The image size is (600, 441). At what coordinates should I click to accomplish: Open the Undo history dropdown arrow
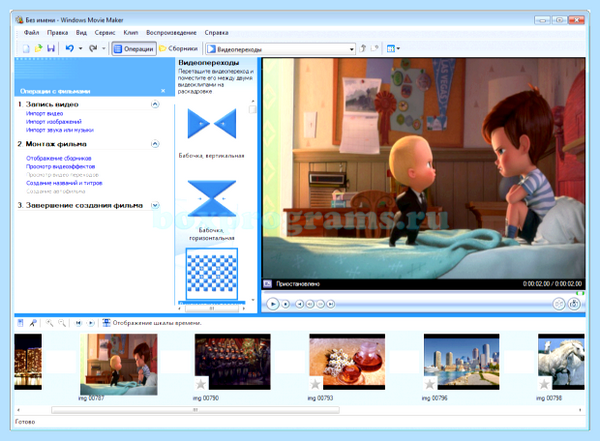tap(80, 49)
